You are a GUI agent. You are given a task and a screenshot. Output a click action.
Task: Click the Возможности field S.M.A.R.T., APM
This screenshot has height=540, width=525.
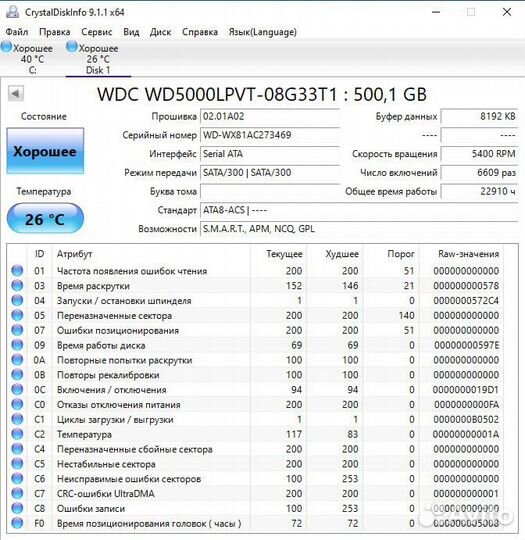359,229
